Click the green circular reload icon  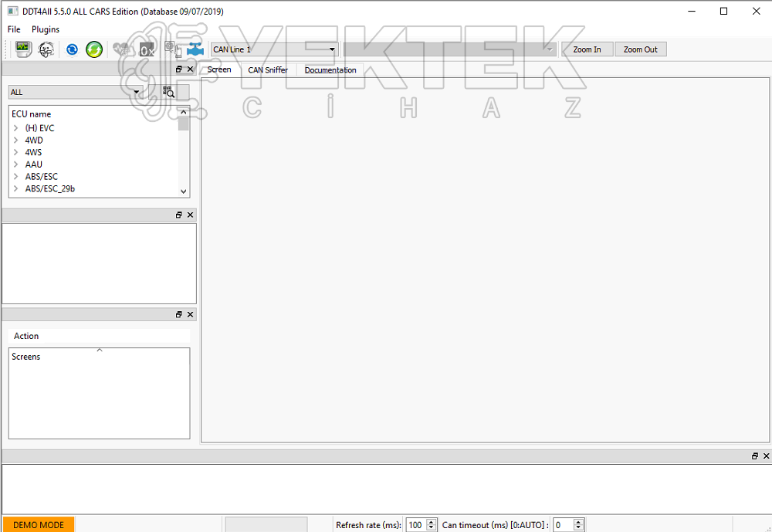94,49
